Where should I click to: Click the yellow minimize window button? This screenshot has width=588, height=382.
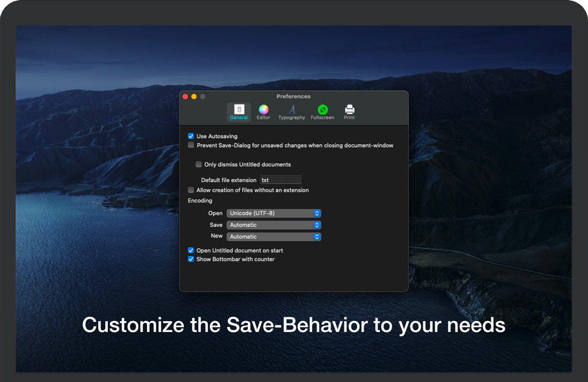[194, 96]
